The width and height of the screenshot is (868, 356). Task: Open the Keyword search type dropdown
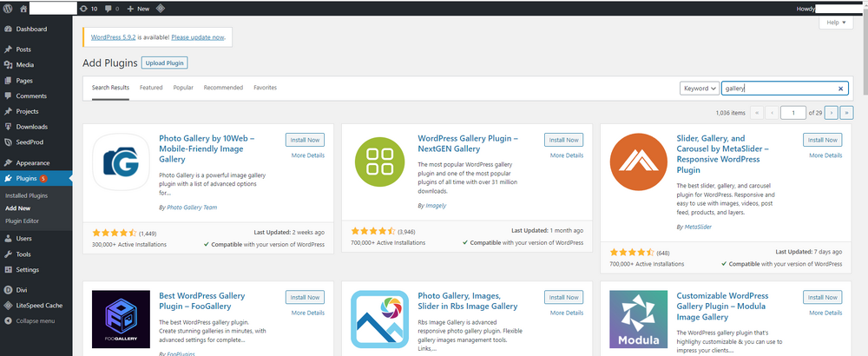click(x=699, y=88)
